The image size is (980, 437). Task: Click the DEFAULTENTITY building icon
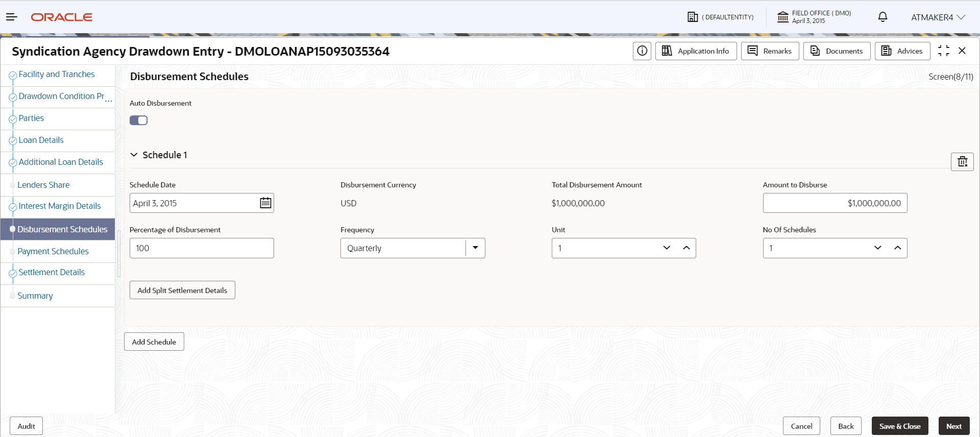click(693, 17)
